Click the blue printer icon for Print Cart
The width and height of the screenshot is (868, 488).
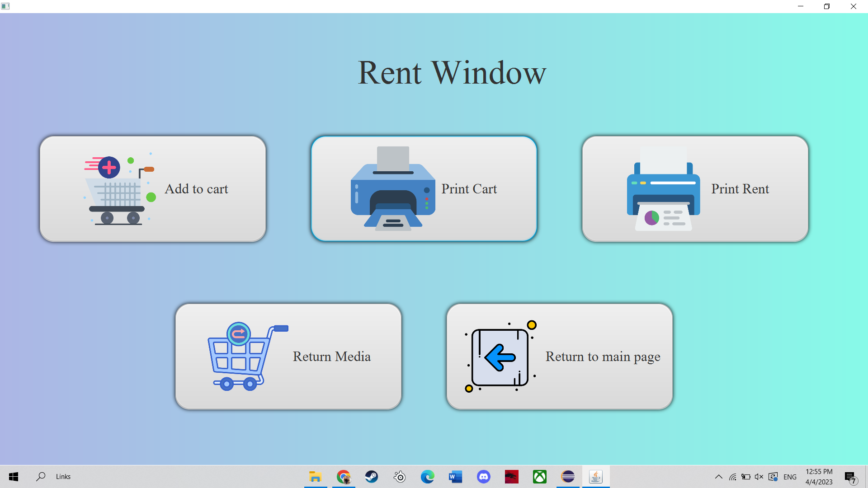392,189
